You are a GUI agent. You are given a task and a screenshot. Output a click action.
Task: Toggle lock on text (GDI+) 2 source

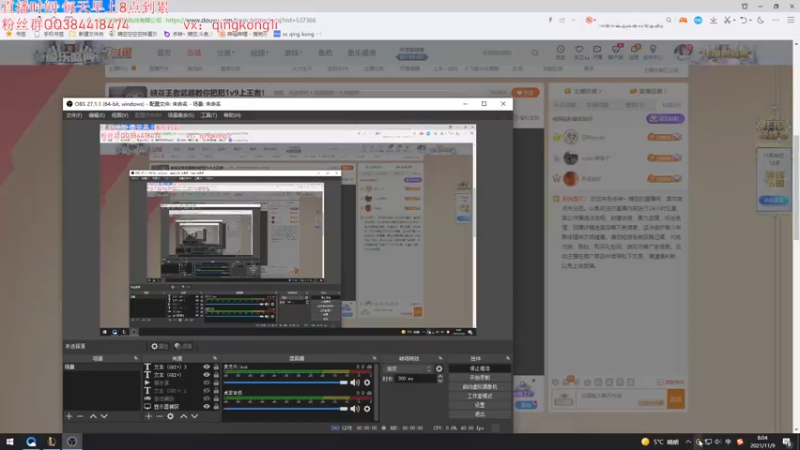tap(216, 391)
